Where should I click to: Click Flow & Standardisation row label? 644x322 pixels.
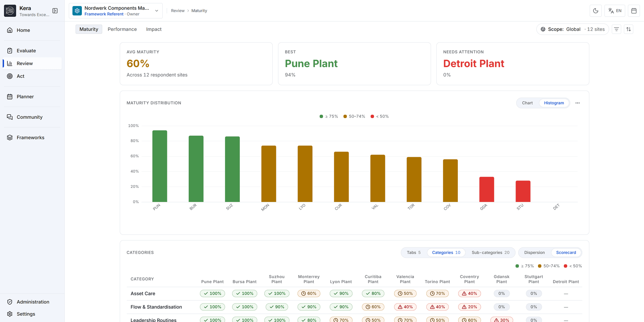click(x=156, y=307)
